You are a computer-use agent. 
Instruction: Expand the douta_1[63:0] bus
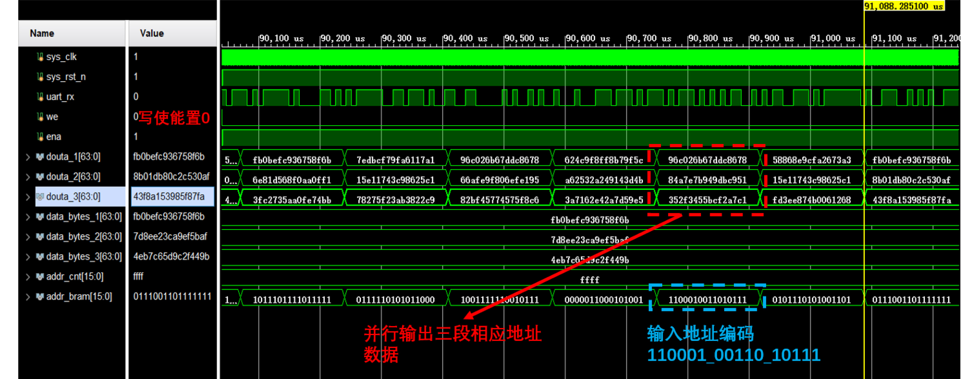pyautogui.click(x=28, y=157)
